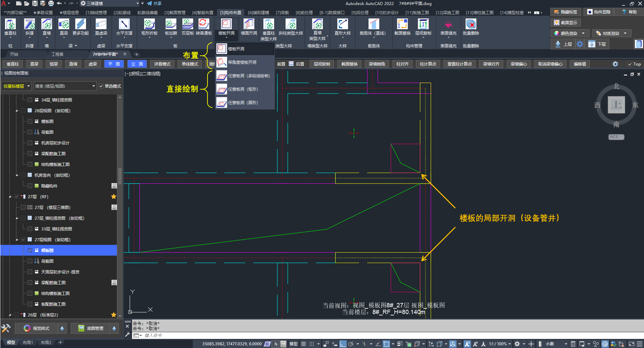Screen dimensions: 644x348
Task: Toggle the Top checkbox in the toolbar
Action: pyautogui.click(x=630, y=64)
